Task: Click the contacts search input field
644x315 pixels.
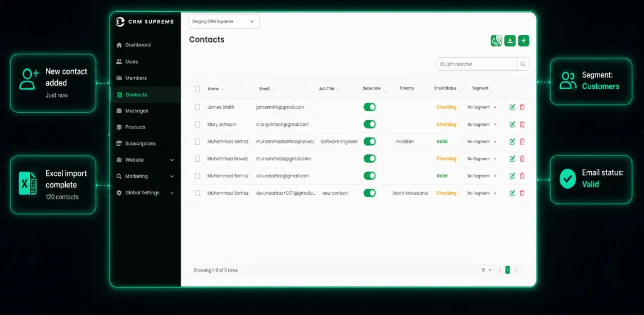Action: [477, 64]
